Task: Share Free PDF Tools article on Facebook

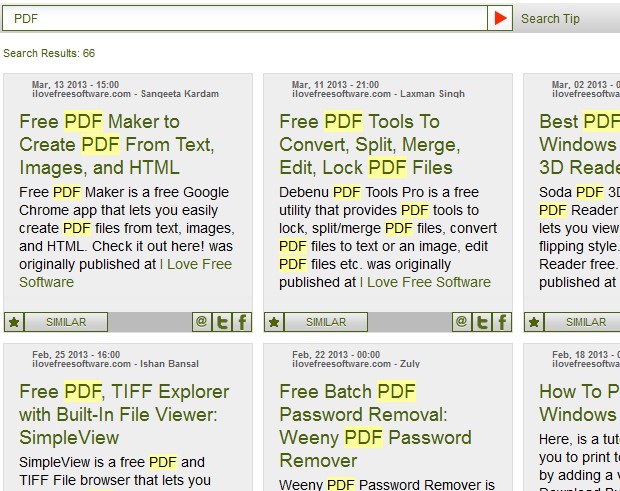Action: [x=502, y=322]
